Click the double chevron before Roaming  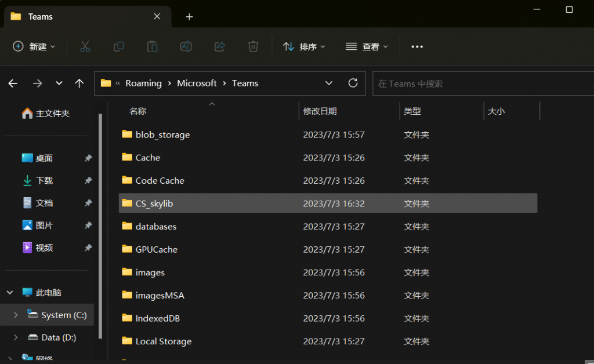(x=118, y=83)
